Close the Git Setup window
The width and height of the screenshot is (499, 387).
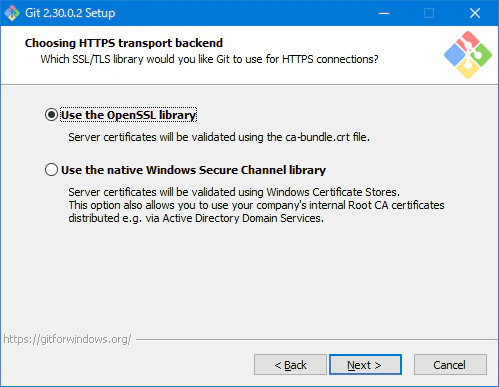pyautogui.click(x=475, y=13)
